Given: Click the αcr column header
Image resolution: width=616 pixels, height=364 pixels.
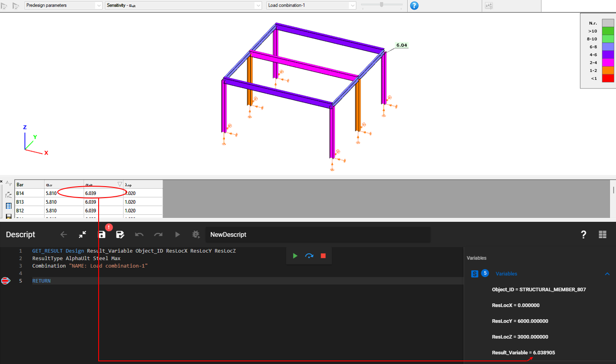Looking at the screenshot, I should [64, 184].
